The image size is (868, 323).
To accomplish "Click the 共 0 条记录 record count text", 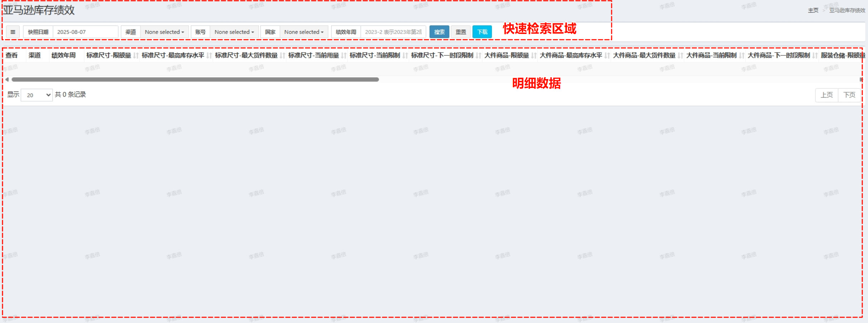I will 71,94.
